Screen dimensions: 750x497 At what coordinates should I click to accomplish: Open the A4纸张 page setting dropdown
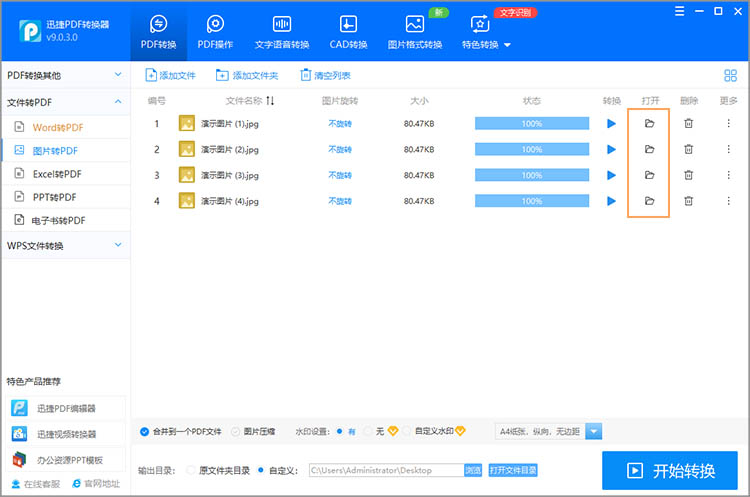coord(593,431)
